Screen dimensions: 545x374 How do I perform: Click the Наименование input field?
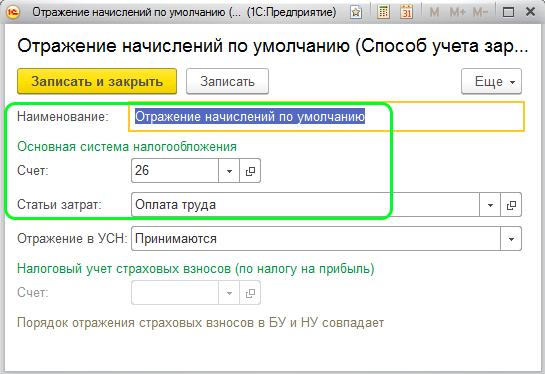(x=326, y=116)
